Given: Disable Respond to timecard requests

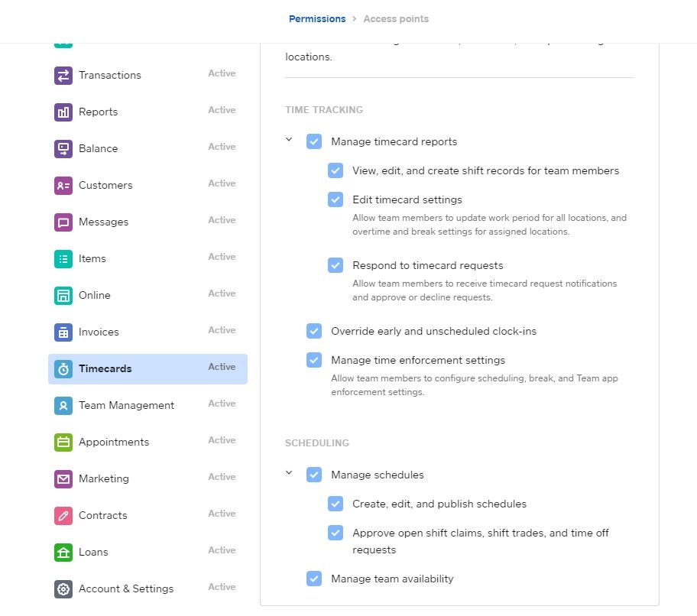Looking at the screenshot, I should pyautogui.click(x=336, y=265).
